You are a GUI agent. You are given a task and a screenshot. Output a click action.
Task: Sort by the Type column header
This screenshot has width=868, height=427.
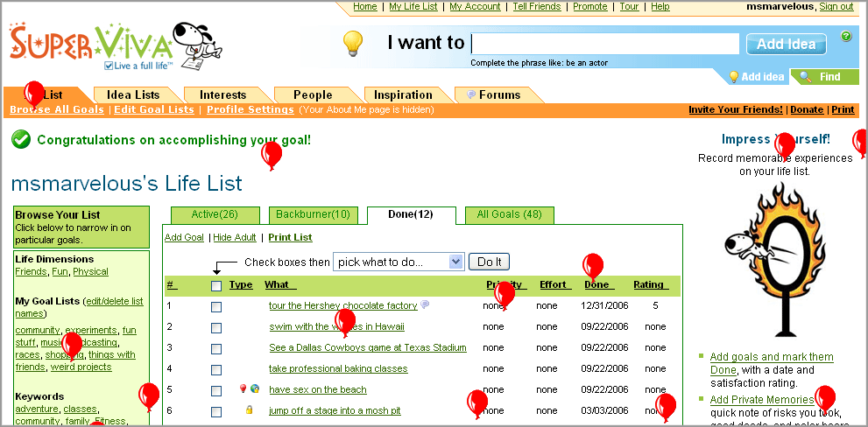[x=241, y=285]
